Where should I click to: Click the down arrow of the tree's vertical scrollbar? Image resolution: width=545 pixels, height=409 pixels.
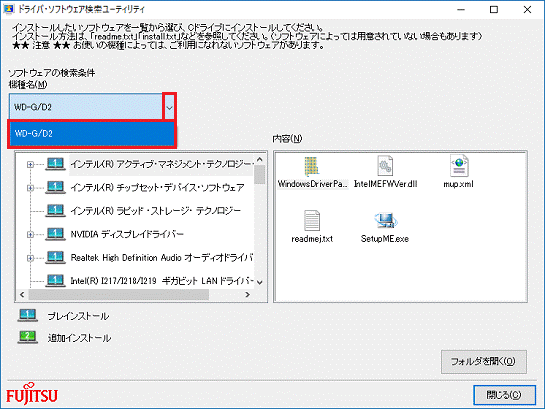260,283
